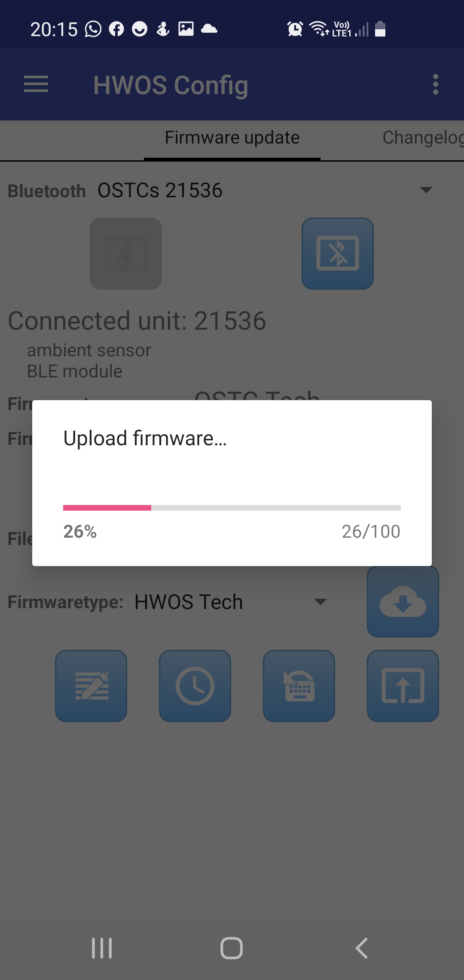Tap the Android back navigation button
Image resolution: width=464 pixels, height=980 pixels.
coord(362,948)
